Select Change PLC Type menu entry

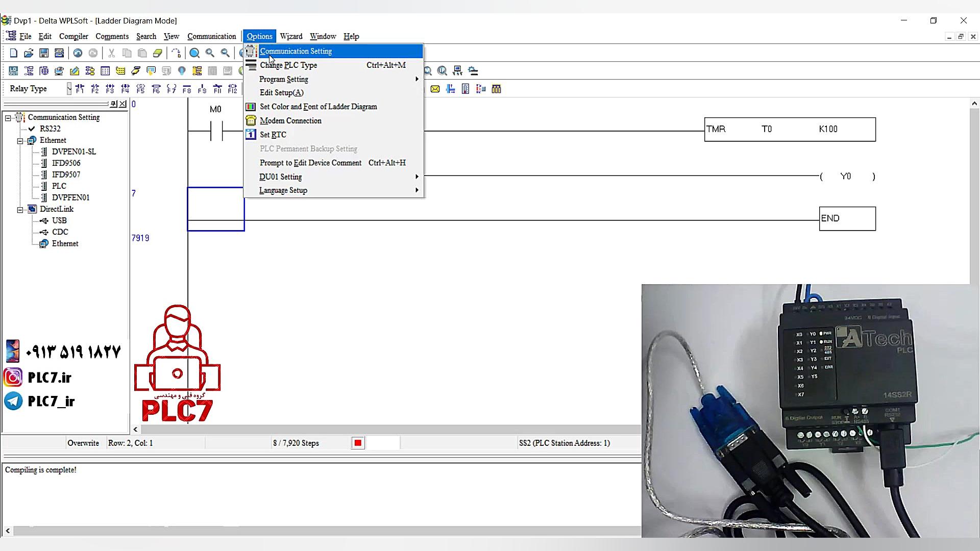coord(288,65)
